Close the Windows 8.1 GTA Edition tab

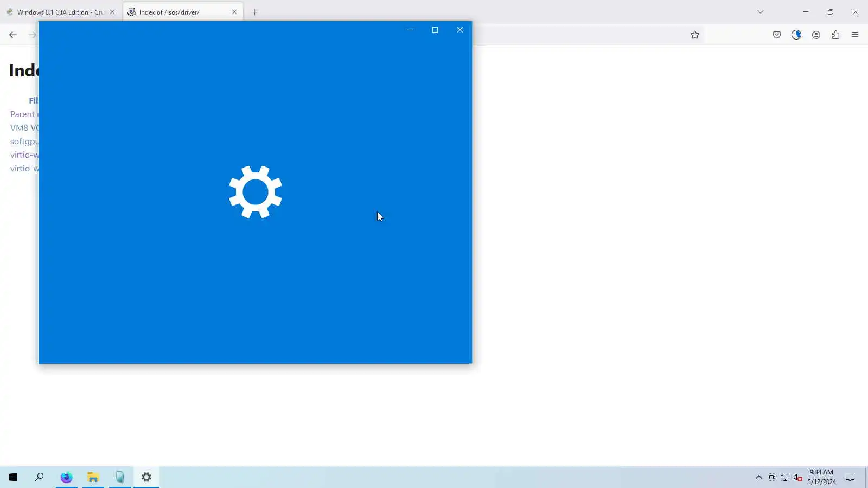click(112, 12)
